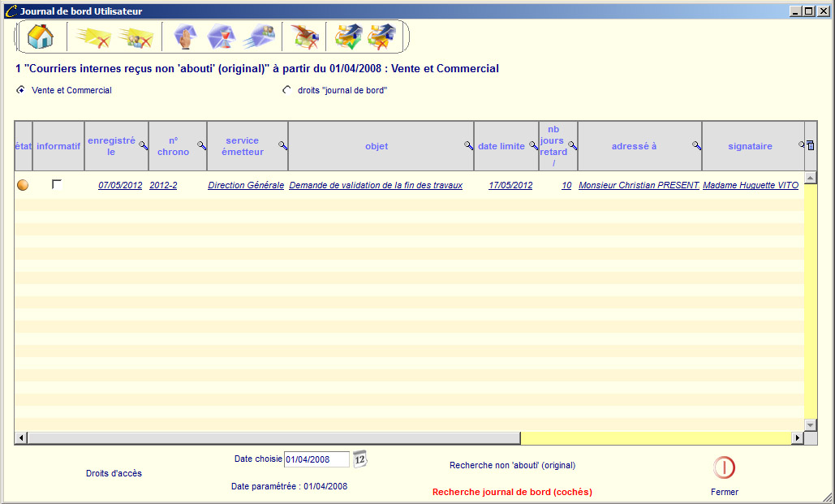This screenshot has height=504, width=835.
Task: Click the Home house icon in toolbar
Action: 40,37
